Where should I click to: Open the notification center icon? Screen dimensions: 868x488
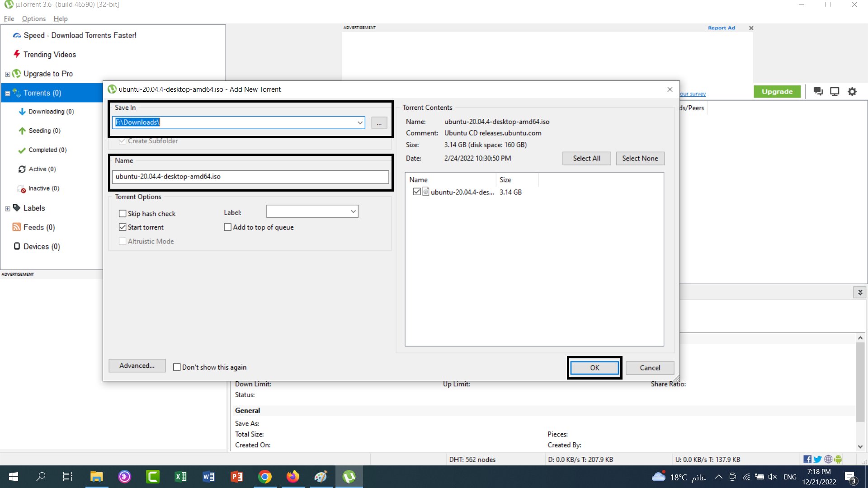pos(850,477)
